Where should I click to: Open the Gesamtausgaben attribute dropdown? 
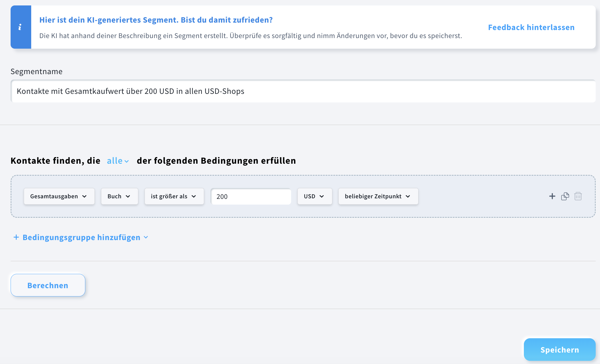(59, 196)
